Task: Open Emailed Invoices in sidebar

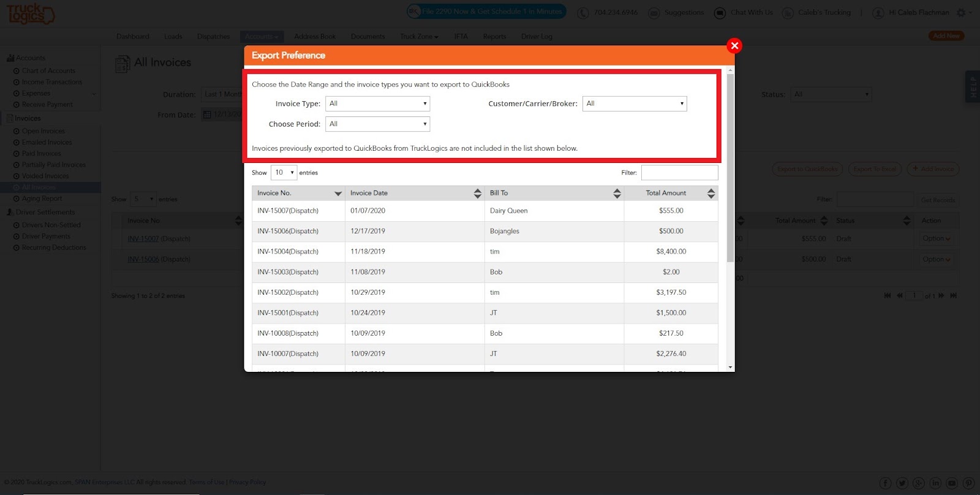Action: [47, 142]
